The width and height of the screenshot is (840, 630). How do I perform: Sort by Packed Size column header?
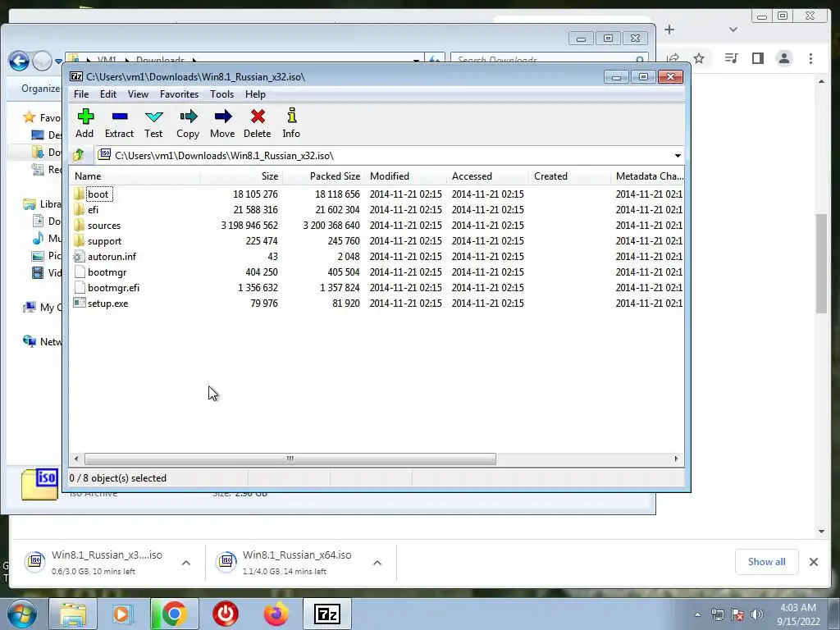[323, 176]
